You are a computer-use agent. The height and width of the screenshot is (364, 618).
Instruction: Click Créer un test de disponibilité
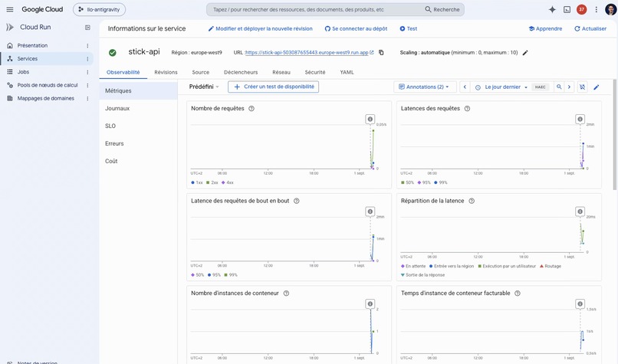coord(274,87)
